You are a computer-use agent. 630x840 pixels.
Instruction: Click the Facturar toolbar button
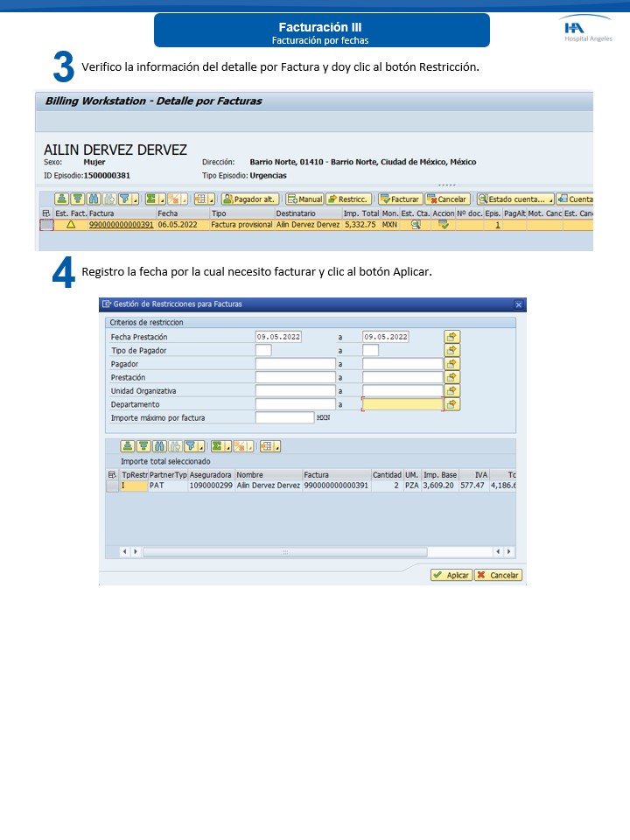point(400,199)
